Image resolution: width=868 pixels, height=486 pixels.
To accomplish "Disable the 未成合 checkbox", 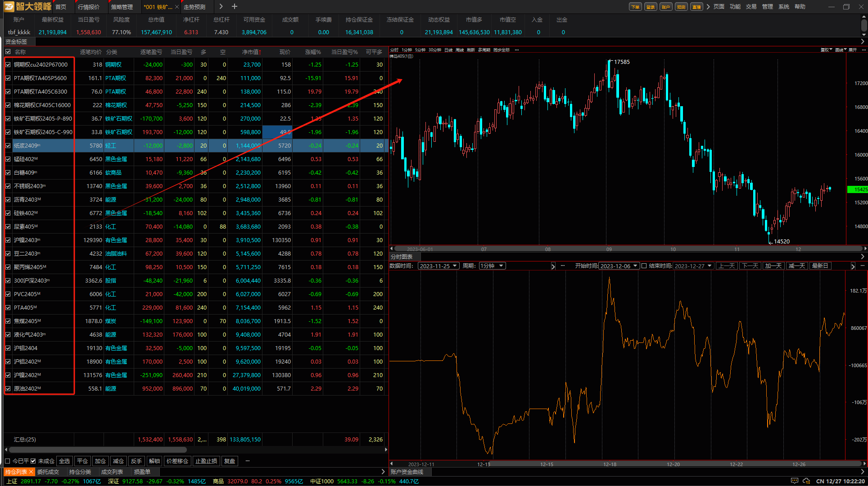I will [33, 461].
